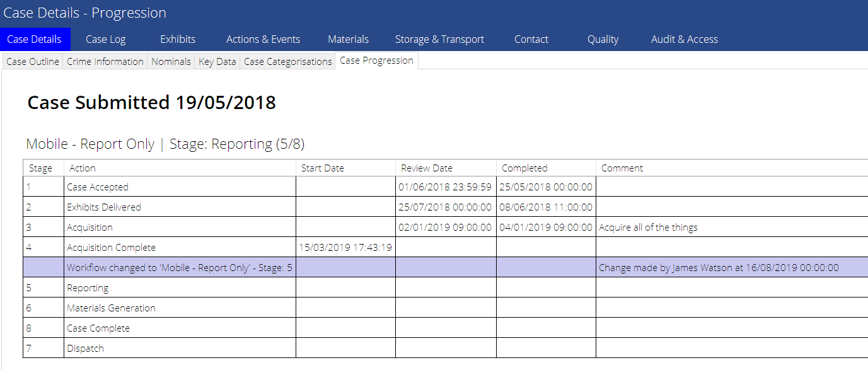This screenshot has height=370, width=868.
Task: Click the Review Date column header
Action: [x=426, y=168]
